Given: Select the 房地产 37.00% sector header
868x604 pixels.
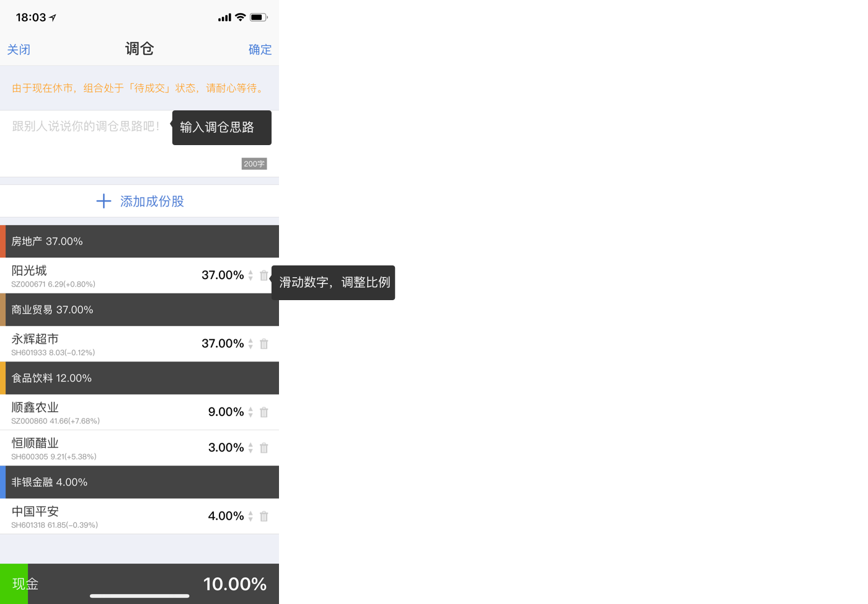Looking at the screenshot, I should (139, 241).
